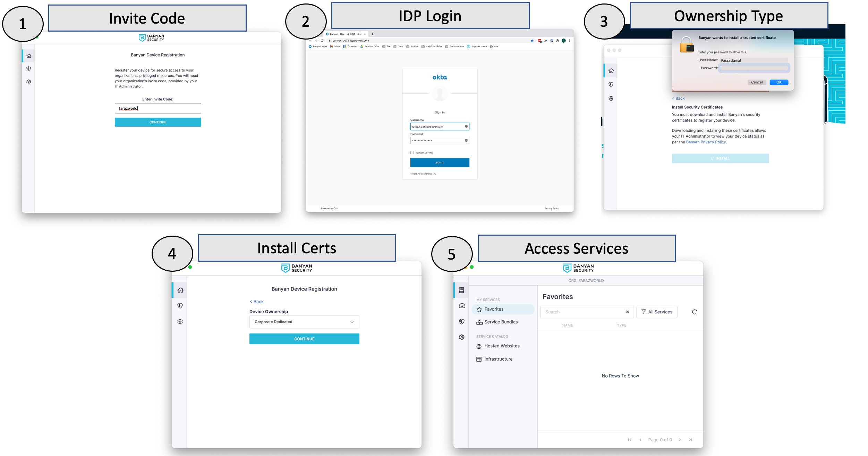Open the services list icon in step 5 sidebar

pos(461,290)
